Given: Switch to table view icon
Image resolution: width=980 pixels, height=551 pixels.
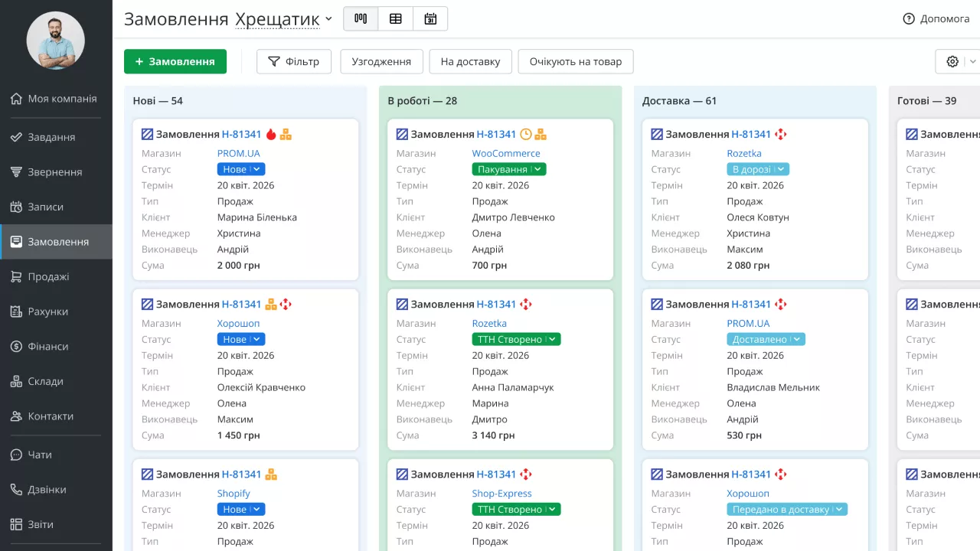Looking at the screenshot, I should tap(396, 19).
